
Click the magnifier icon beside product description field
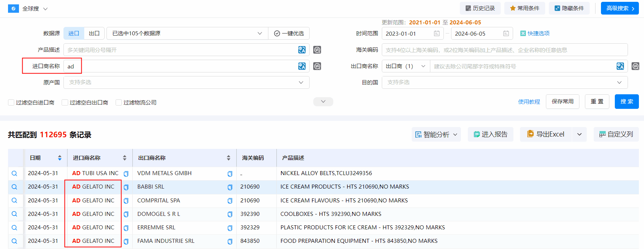pos(317,50)
